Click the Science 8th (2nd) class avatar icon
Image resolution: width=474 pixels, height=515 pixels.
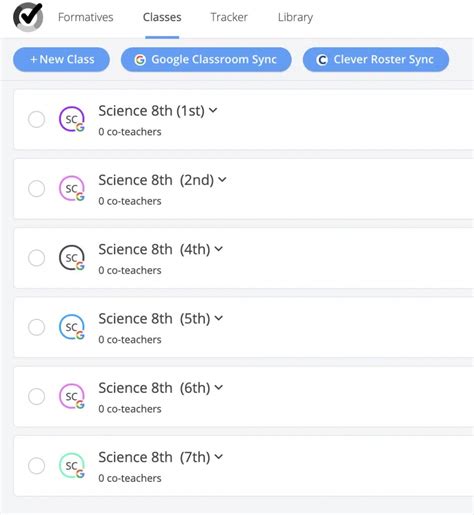coord(72,188)
